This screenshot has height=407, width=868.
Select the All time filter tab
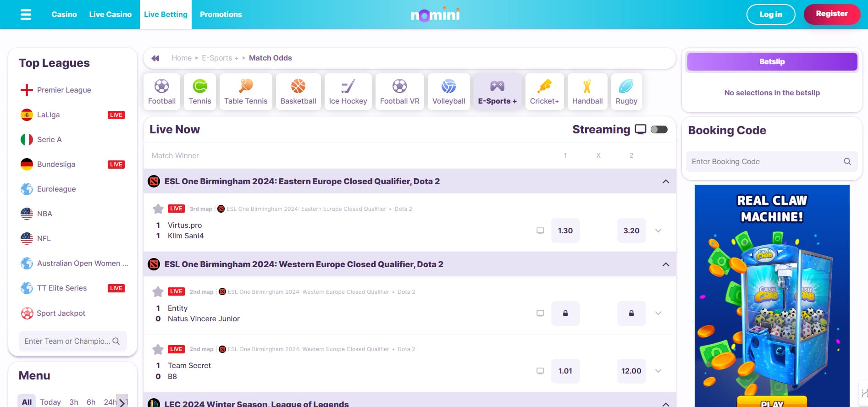click(27, 401)
